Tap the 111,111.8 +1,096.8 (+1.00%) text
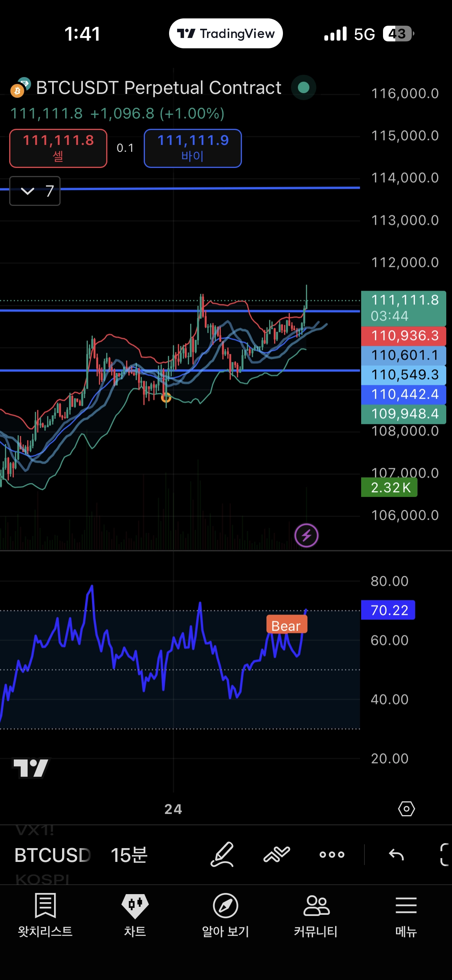 coord(117,113)
